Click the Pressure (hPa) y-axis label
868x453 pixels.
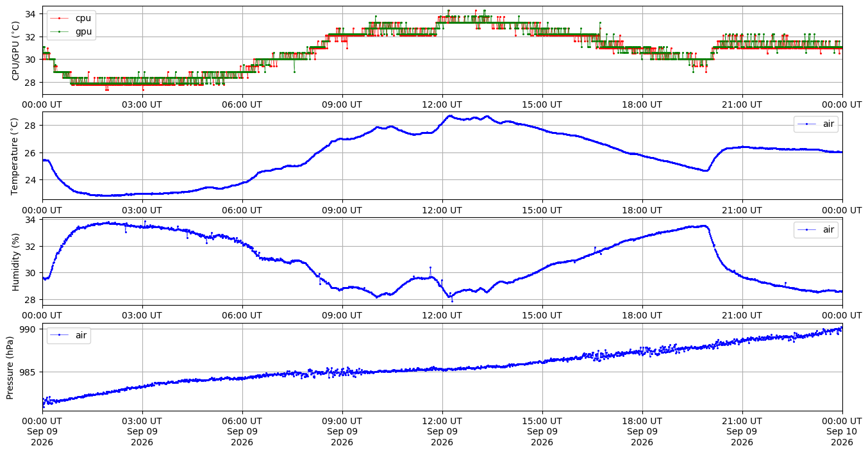(x=10, y=367)
